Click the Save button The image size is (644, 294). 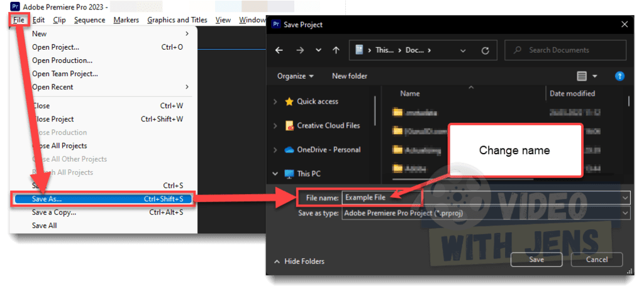coord(536,259)
